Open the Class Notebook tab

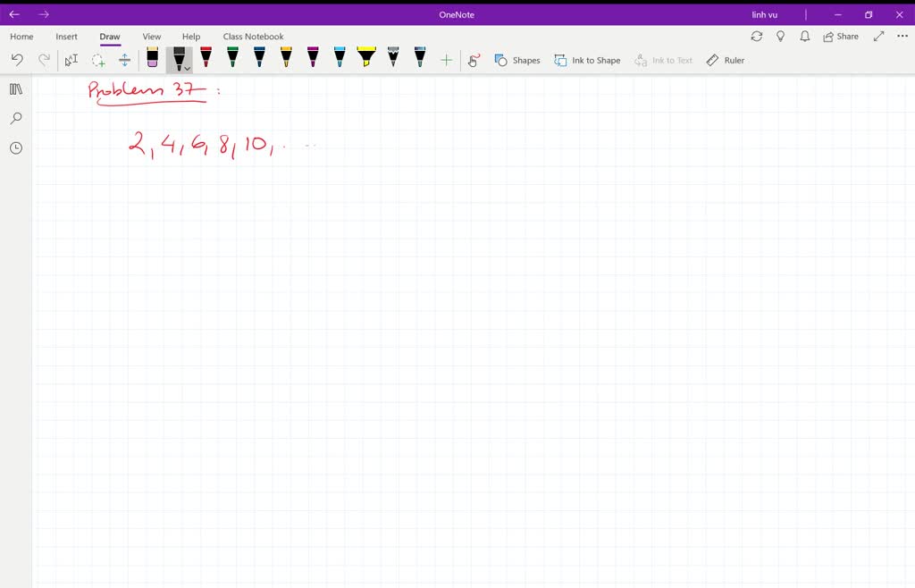pyautogui.click(x=253, y=37)
